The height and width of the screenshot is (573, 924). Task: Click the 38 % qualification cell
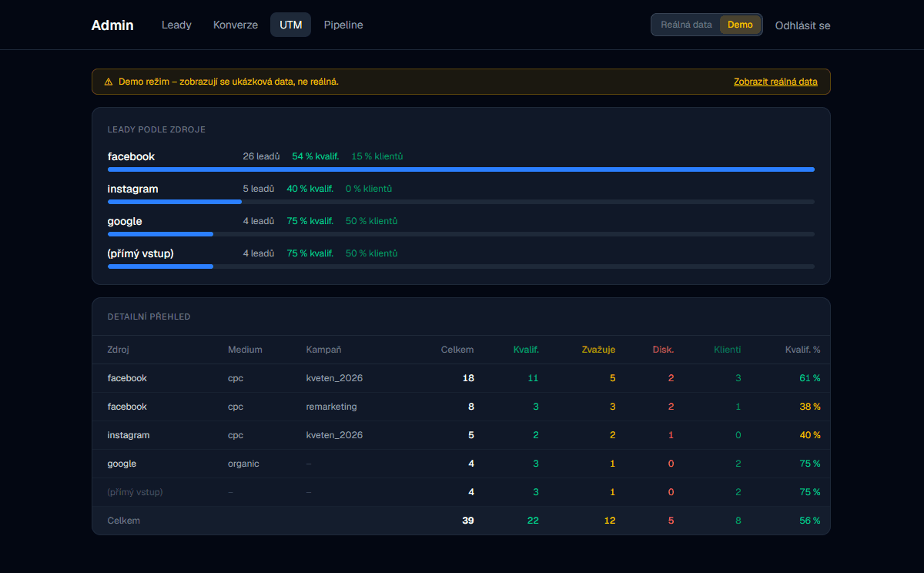[x=810, y=407]
